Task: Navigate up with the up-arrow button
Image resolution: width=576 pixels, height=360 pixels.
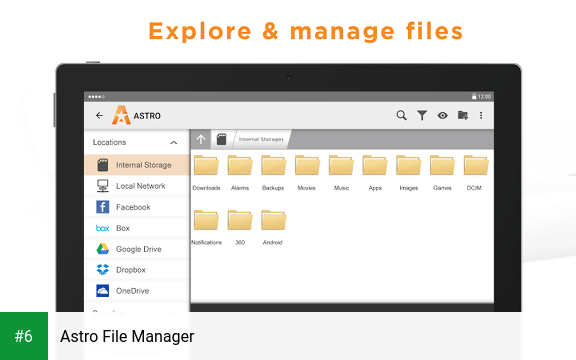Action: click(x=201, y=140)
